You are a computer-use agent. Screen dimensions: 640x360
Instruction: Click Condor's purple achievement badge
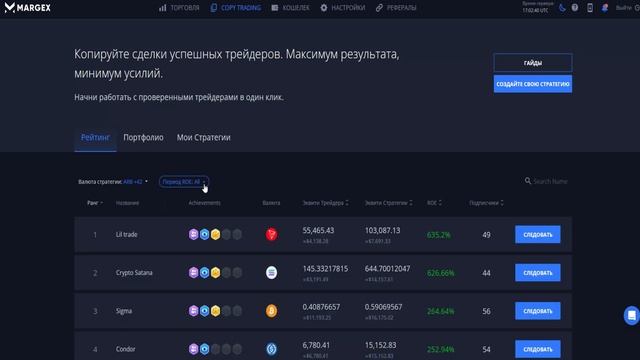click(x=193, y=349)
